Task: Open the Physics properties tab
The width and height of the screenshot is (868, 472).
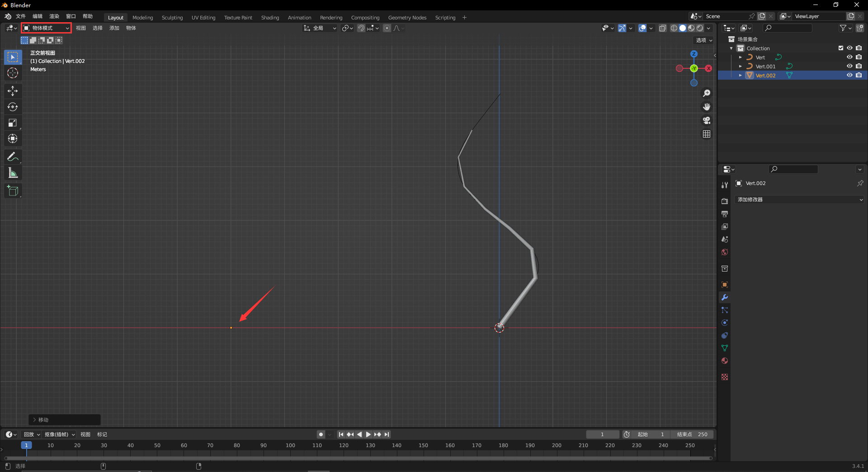Action: [725, 323]
